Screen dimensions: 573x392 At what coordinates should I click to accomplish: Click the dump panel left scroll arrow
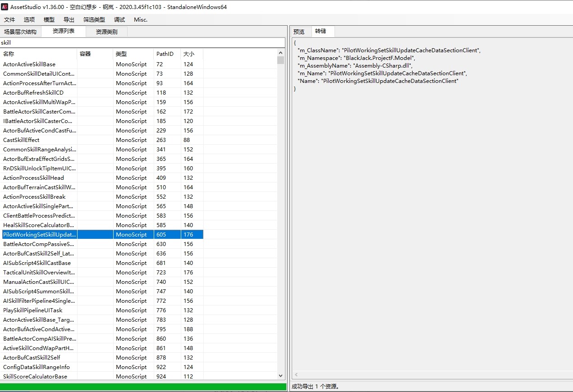pyautogui.click(x=296, y=375)
